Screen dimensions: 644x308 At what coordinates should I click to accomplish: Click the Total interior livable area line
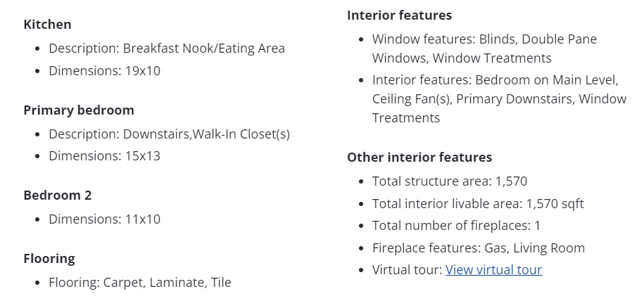coord(477,204)
